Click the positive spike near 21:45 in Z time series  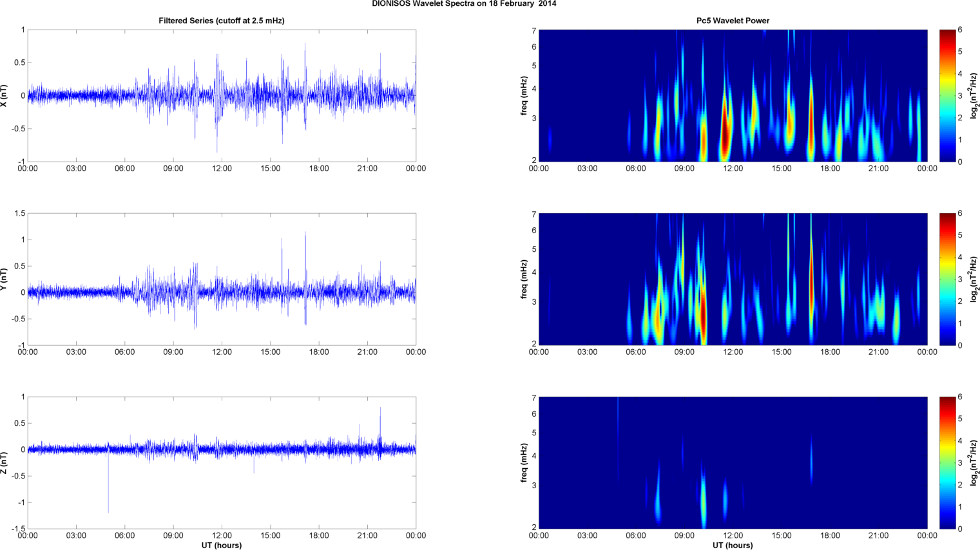(x=380, y=428)
